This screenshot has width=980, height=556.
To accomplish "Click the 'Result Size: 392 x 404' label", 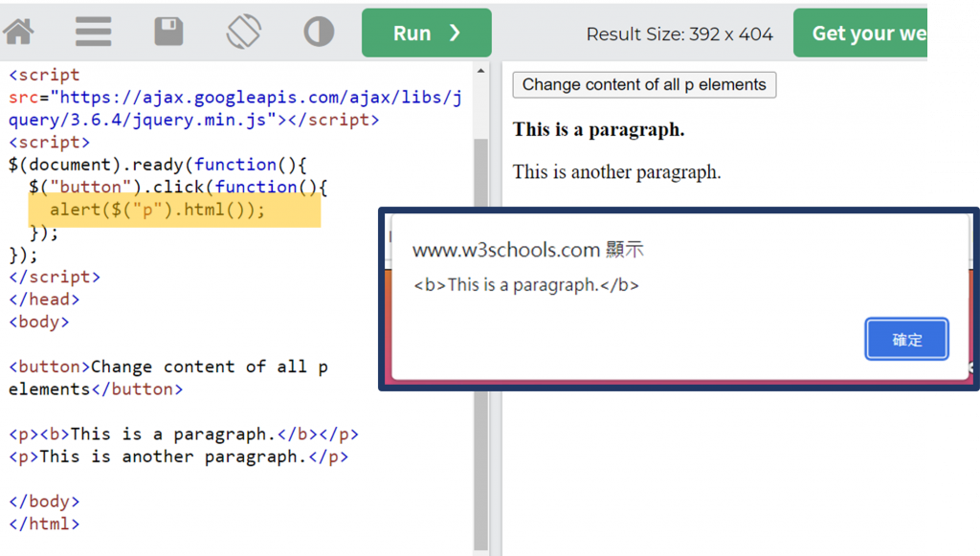I will click(x=679, y=34).
